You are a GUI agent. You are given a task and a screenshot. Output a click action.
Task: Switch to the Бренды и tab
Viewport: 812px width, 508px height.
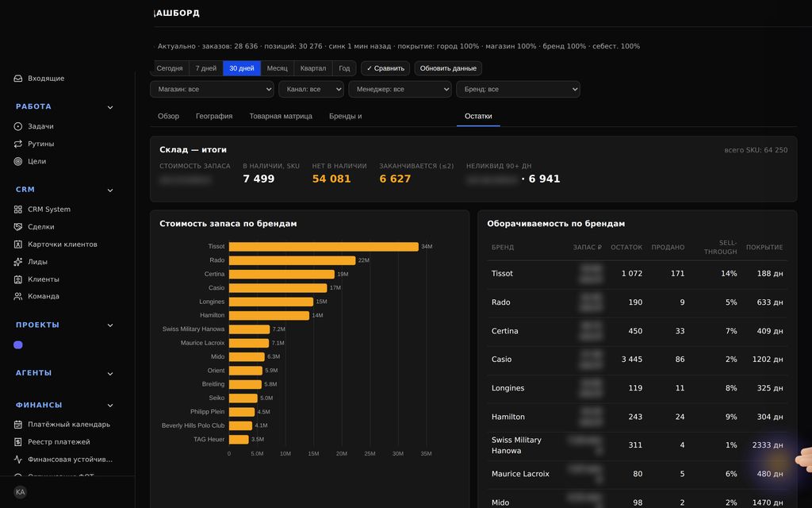click(346, 116)
